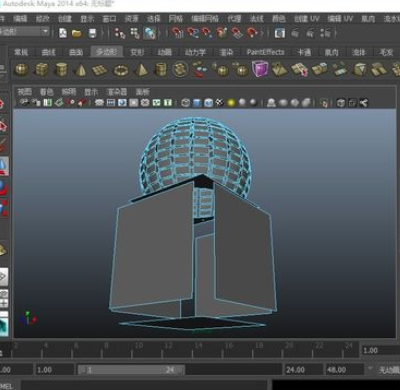Click the image plane icon

tap(59, 103)
